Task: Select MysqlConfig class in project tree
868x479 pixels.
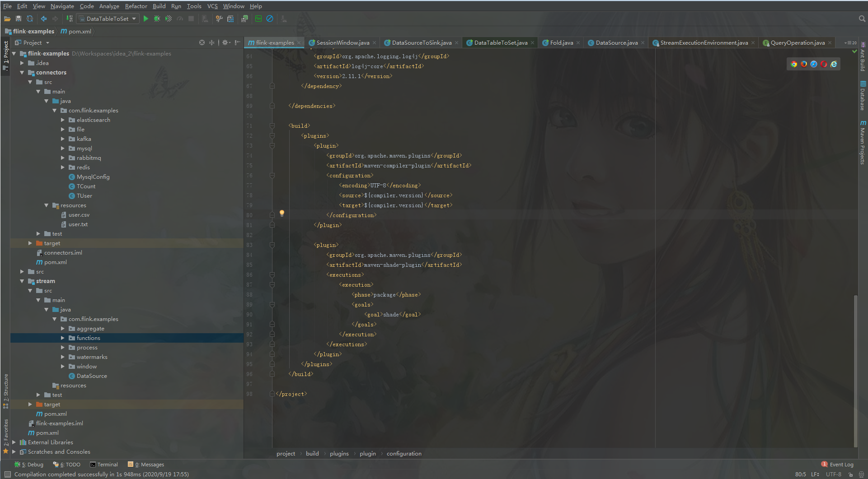Action: [x=93, y=177]
